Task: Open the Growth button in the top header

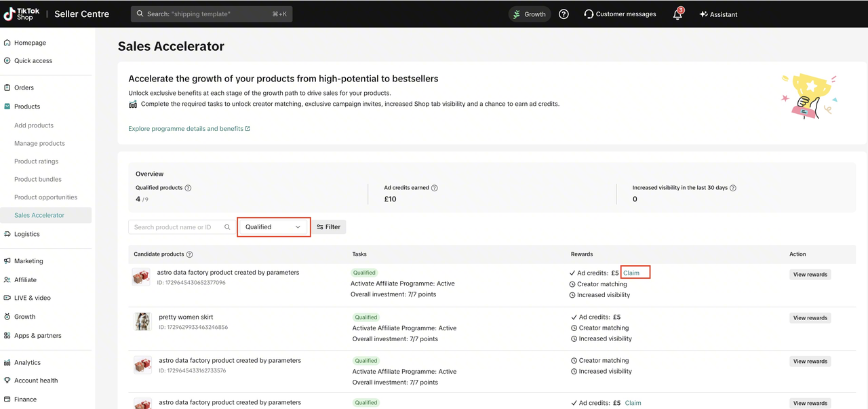Action: [530, 14]
